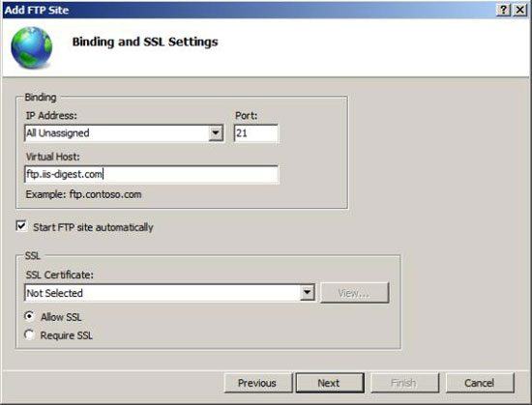The width and height of the screenshot is (532, 405).
Task: Click the Add FTP Site title text
Action: coord(37,10)
